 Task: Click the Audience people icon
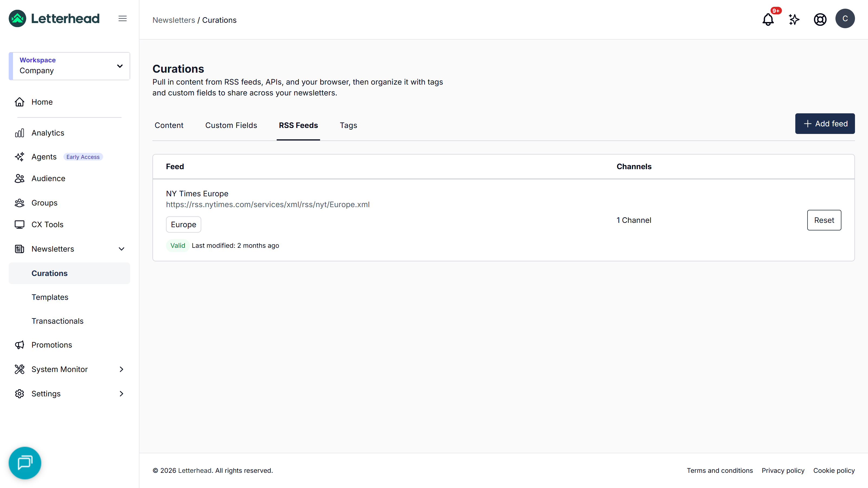tap(20, 178)
